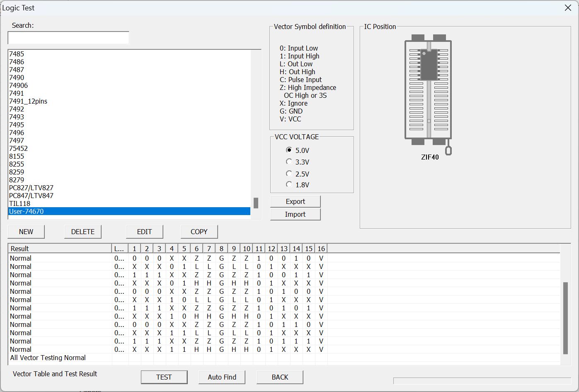Export the vector table
The image size is (579, 392).
click(295, 201)
